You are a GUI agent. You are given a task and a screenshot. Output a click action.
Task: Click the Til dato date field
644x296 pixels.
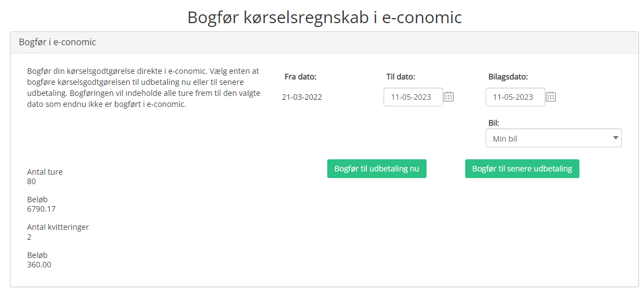(x=413, y=97)
